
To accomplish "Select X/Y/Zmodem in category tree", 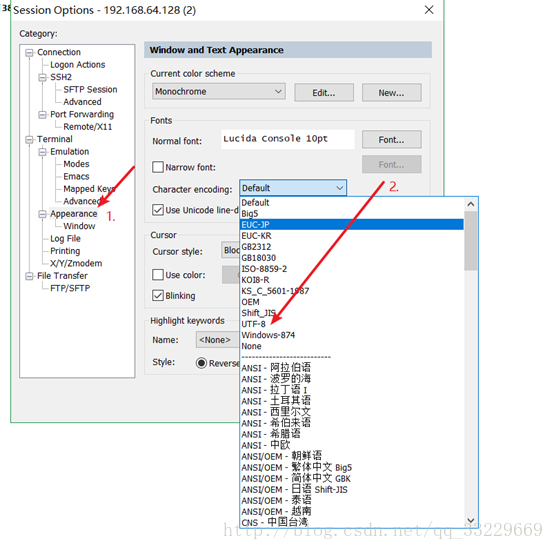I will point(76,264).
